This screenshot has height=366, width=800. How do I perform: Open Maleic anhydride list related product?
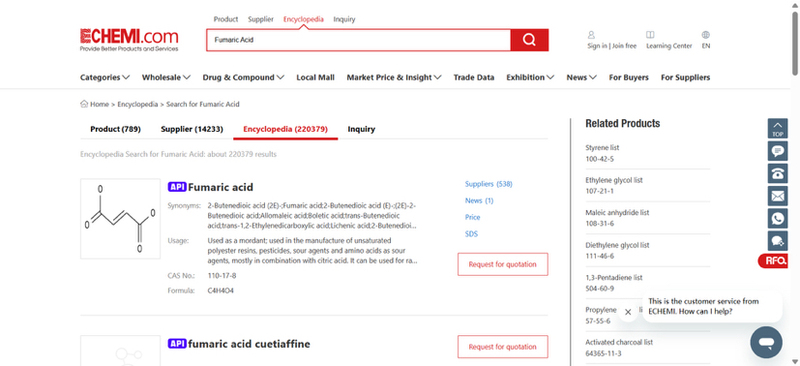pyautogui.click(x=617, y=212)
